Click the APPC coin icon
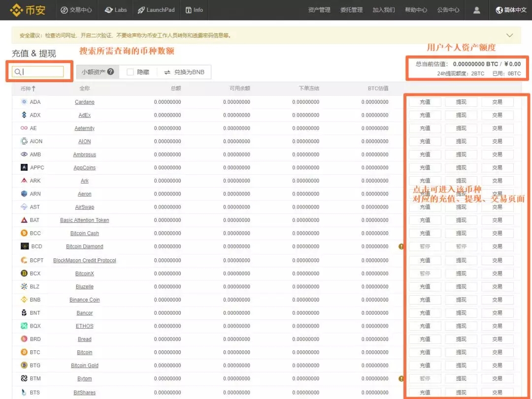Image resolution: width=532 pixels, height=399 pixels. [x=24, y=167]
